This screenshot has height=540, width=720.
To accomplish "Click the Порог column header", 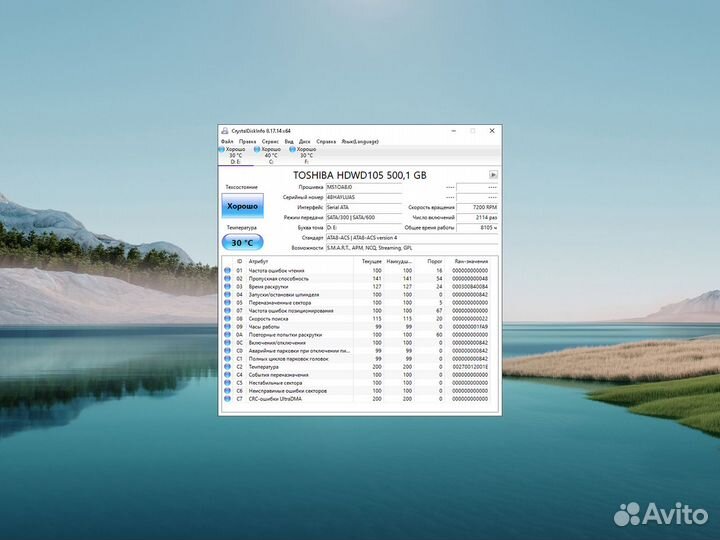I will [429, 261].
